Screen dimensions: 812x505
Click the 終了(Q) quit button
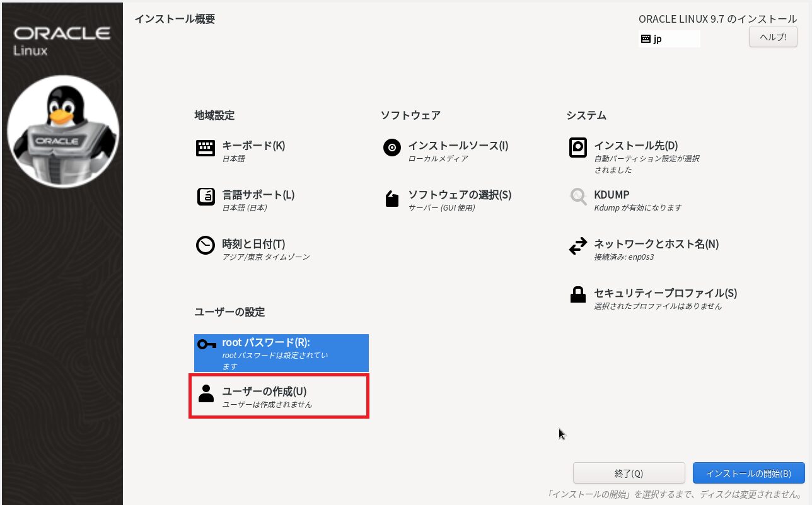[628, 473]
